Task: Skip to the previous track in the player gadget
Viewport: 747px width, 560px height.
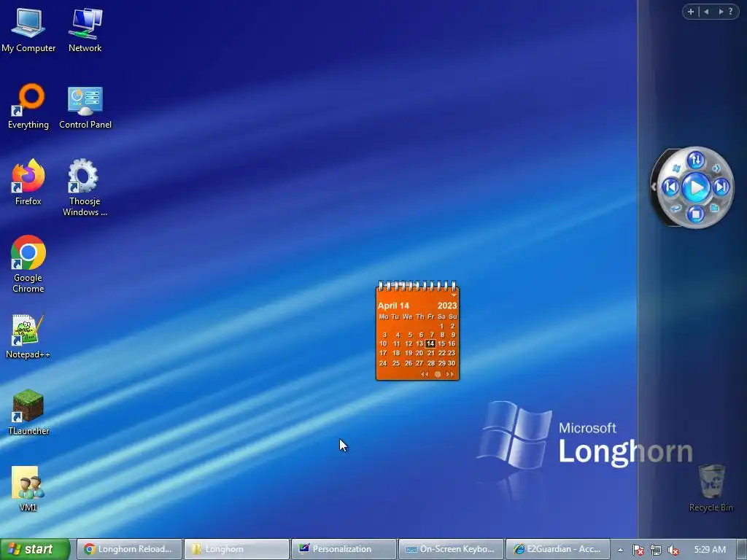Action: (670, 187)
